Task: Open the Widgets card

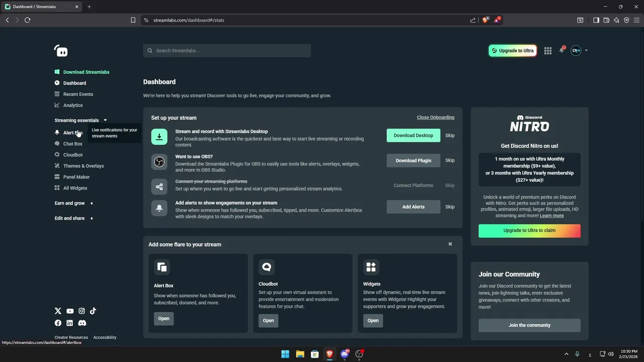Action: [373, 320]
